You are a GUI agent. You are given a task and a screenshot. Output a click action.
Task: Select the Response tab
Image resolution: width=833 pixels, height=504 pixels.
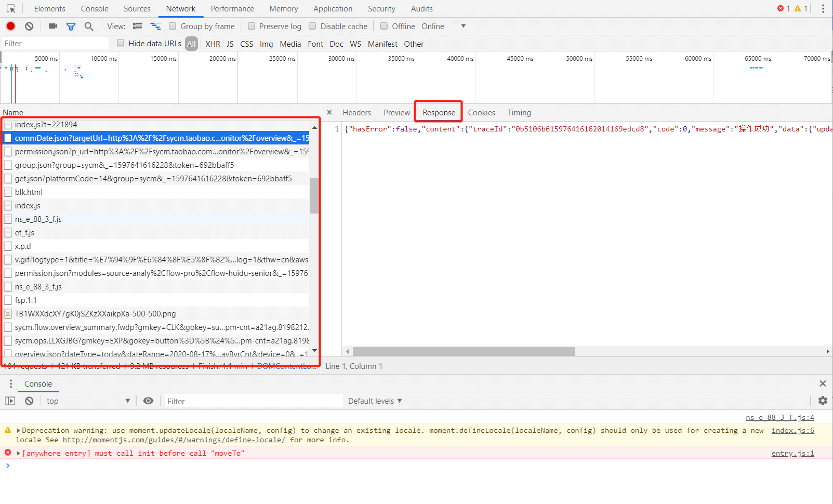click(x=439, y=112)
